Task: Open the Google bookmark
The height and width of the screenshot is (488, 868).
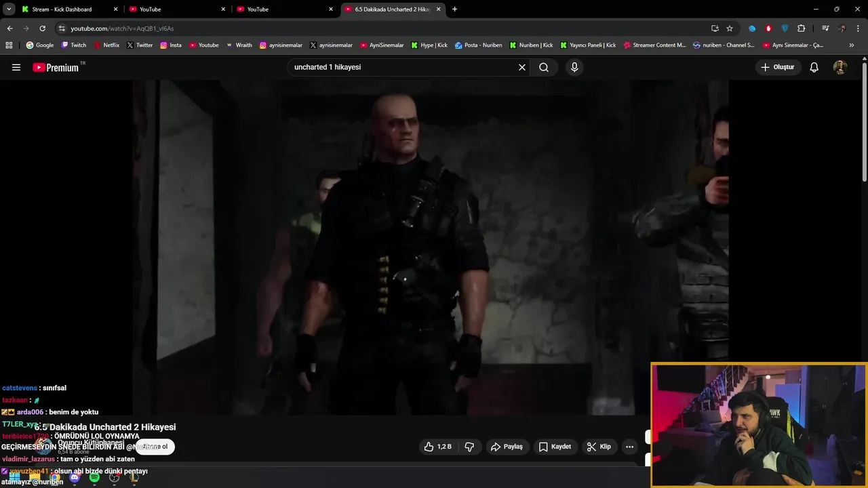Action: coord(39,45)
